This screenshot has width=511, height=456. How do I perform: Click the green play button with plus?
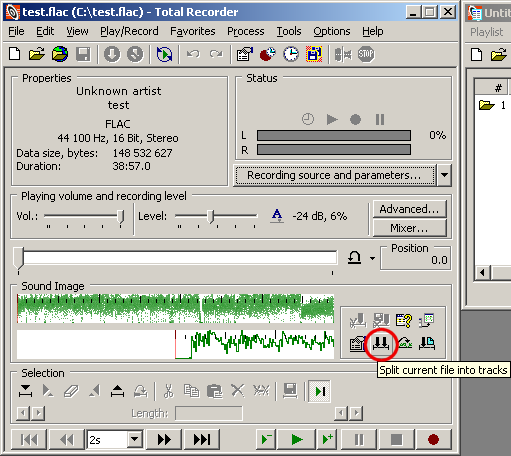pyautogui.click(x=327, y=439)
